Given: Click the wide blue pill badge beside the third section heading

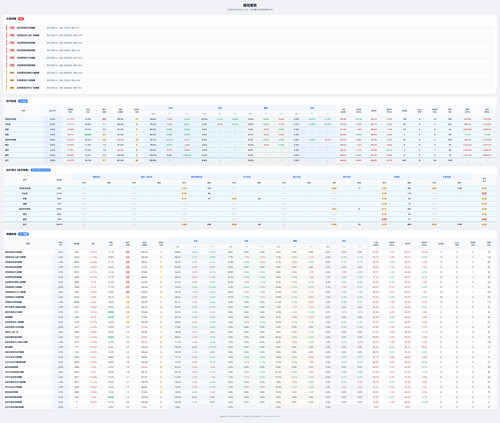Looking at the screenshot, I should click(41, 170).
